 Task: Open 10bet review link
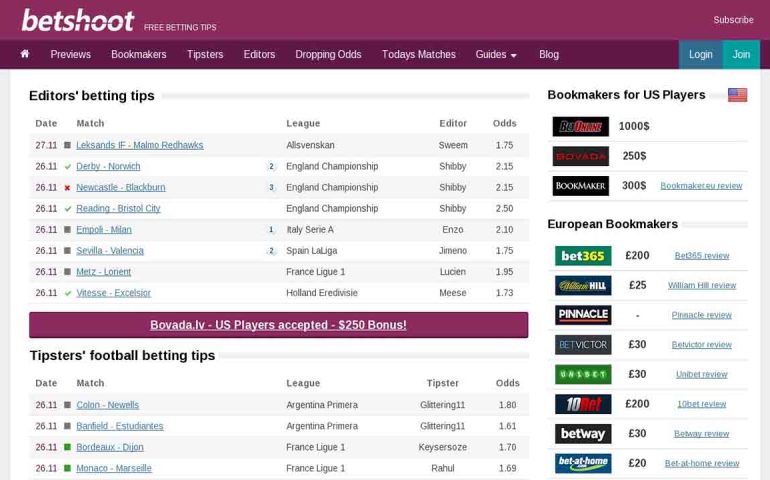(702, 404)
